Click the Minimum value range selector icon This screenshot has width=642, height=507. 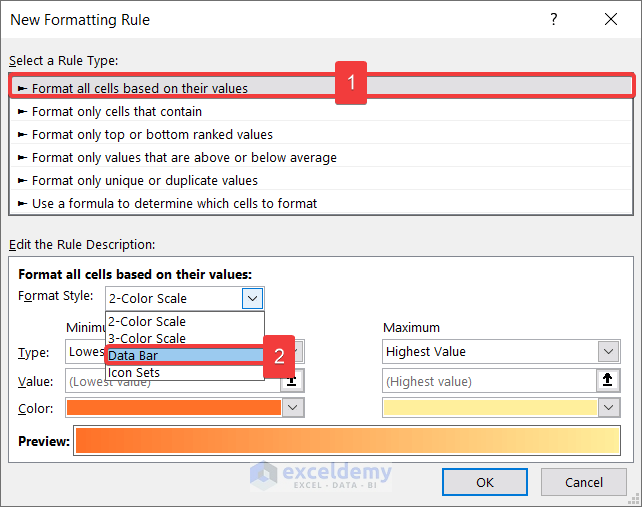[292, 381]
